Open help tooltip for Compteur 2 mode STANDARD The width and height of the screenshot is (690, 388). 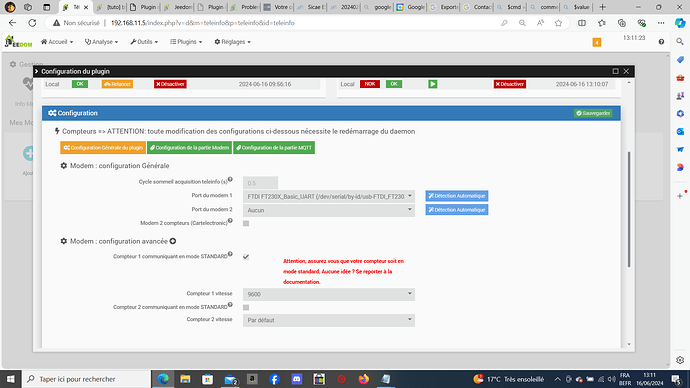pos(230,305)
